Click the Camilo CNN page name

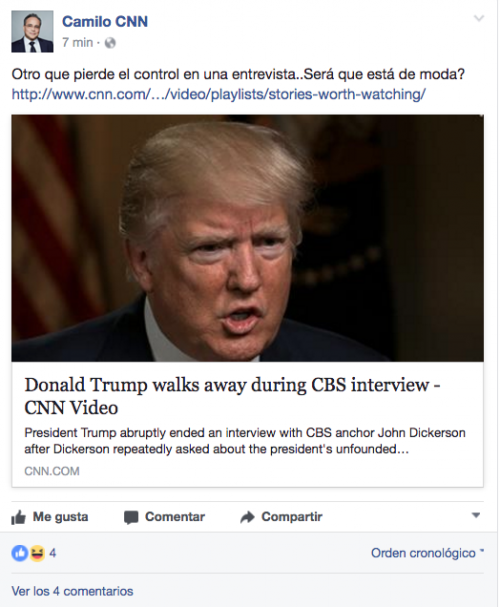(x=105, y=22)
